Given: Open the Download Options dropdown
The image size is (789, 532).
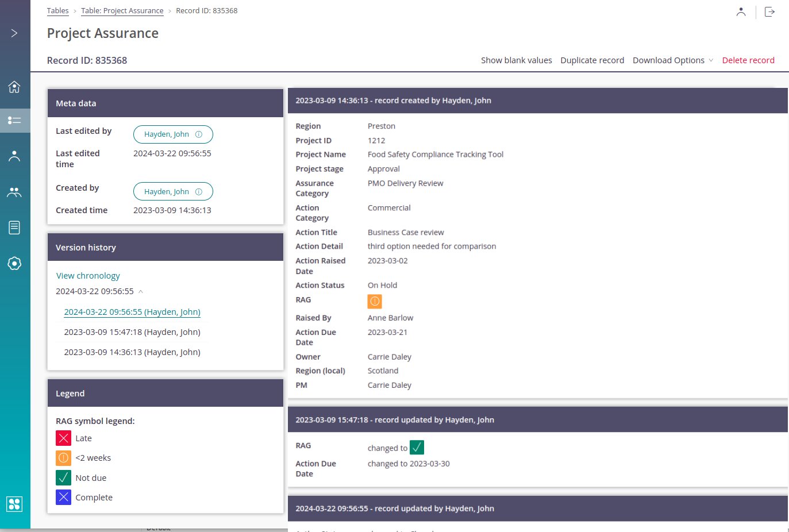Looking at the screenshot, I should coord(672,60).
